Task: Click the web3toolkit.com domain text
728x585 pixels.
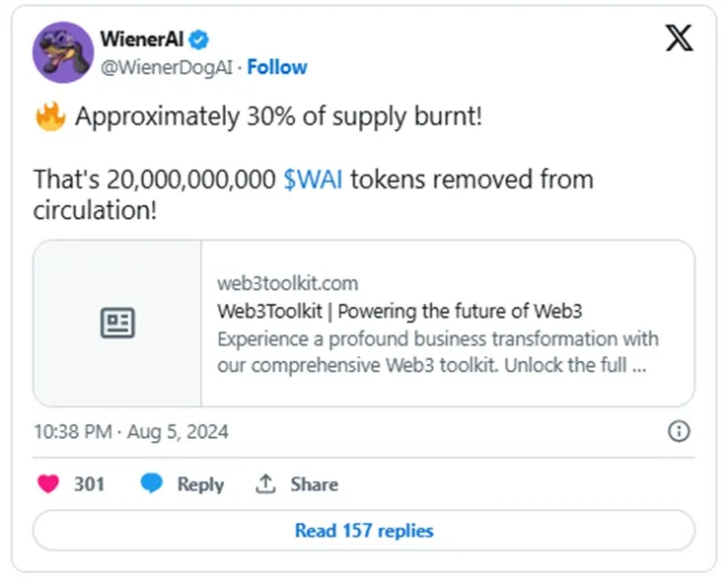Action: tap(287, 284)
